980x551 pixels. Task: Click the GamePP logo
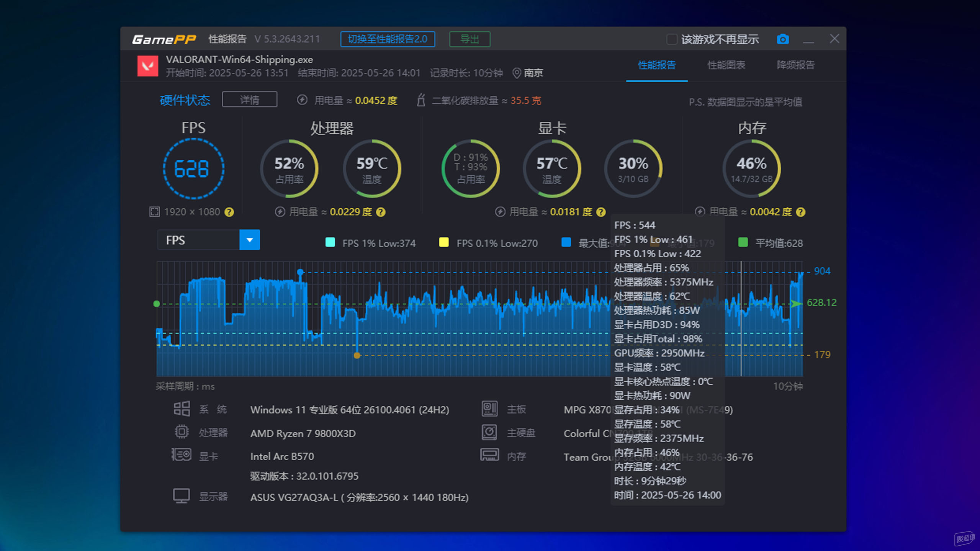pyautogui.click(x=164, y=39)
